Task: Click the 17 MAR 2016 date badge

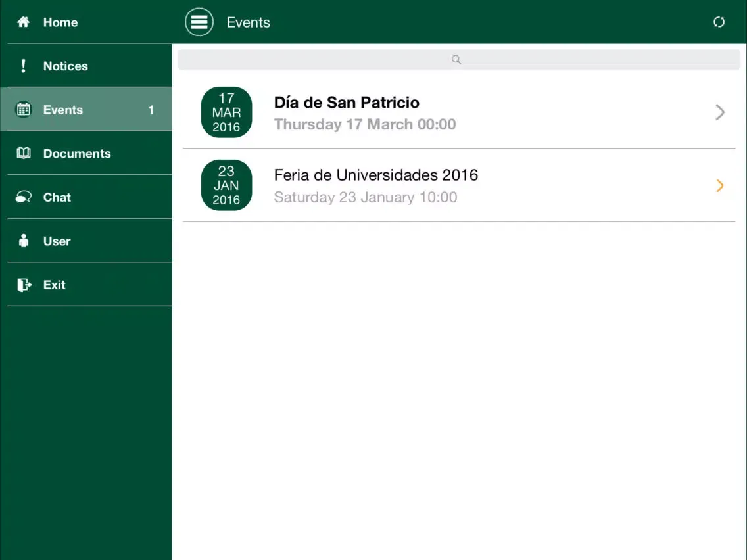Action: [x=226, y=112]
